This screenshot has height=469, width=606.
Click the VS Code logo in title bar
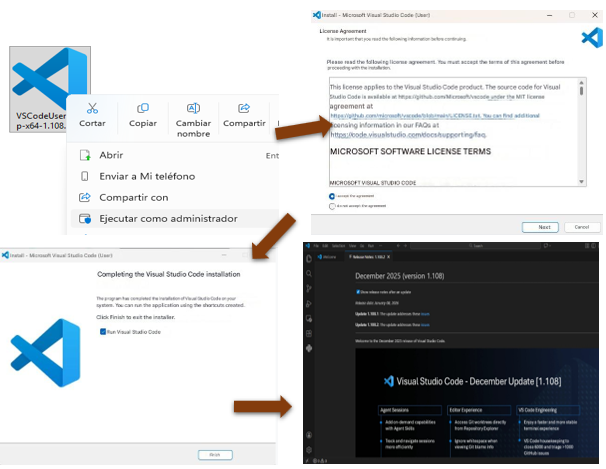tap(308, 246)
